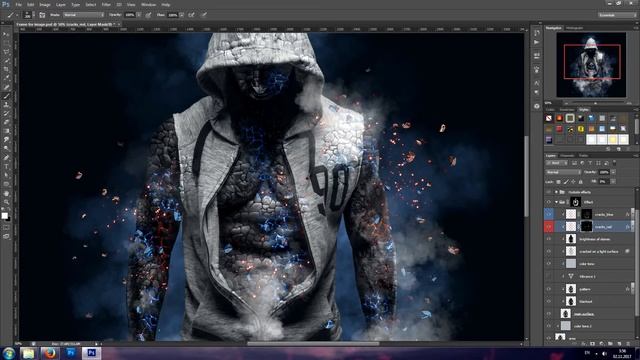Open the Windows Start menu
640x360 pixels.
coord(8,353)
